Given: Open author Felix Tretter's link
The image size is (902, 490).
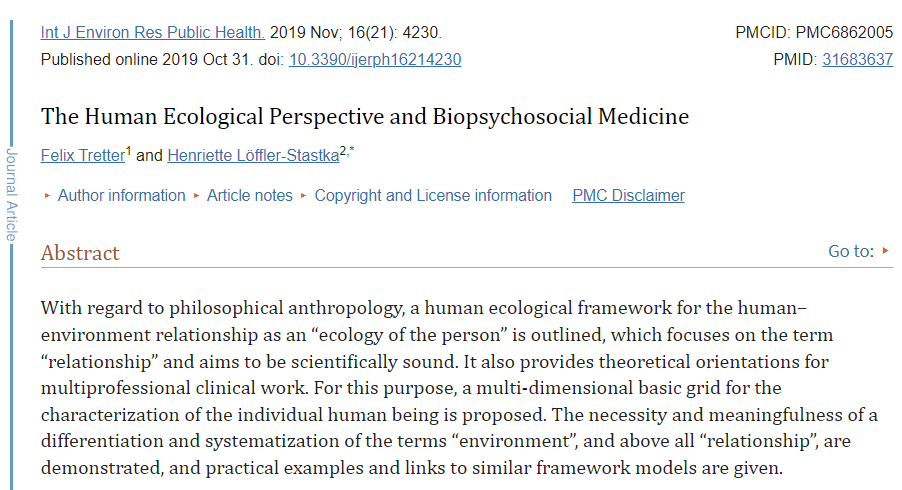Looking at the screenshot, I should pos(82,156).
